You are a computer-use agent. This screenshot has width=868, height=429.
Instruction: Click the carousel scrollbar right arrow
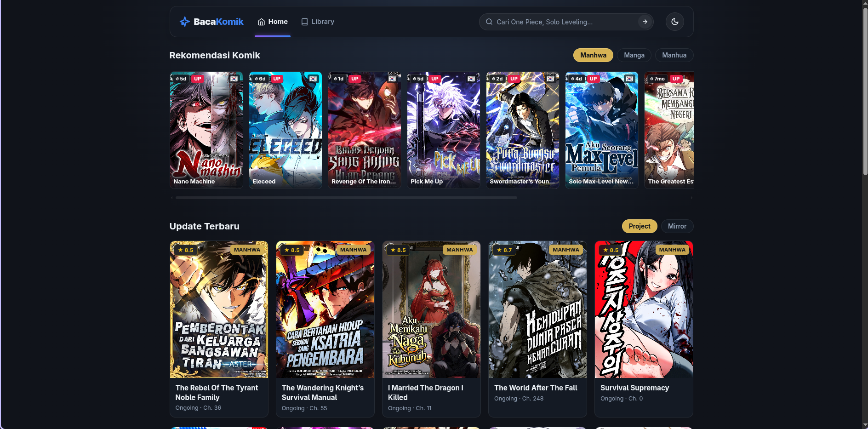691,198
